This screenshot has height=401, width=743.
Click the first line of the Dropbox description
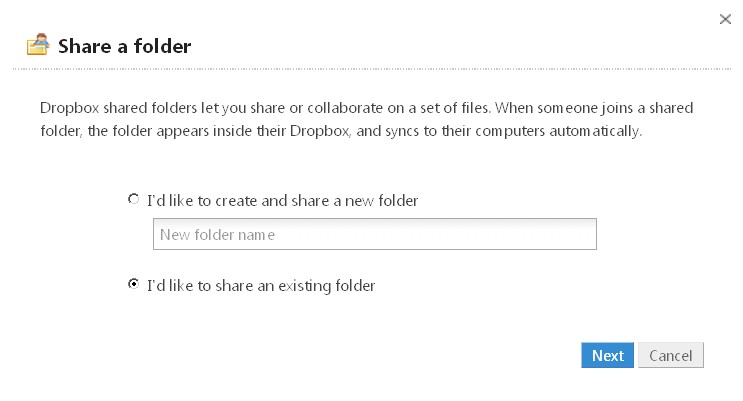(366, 108)
